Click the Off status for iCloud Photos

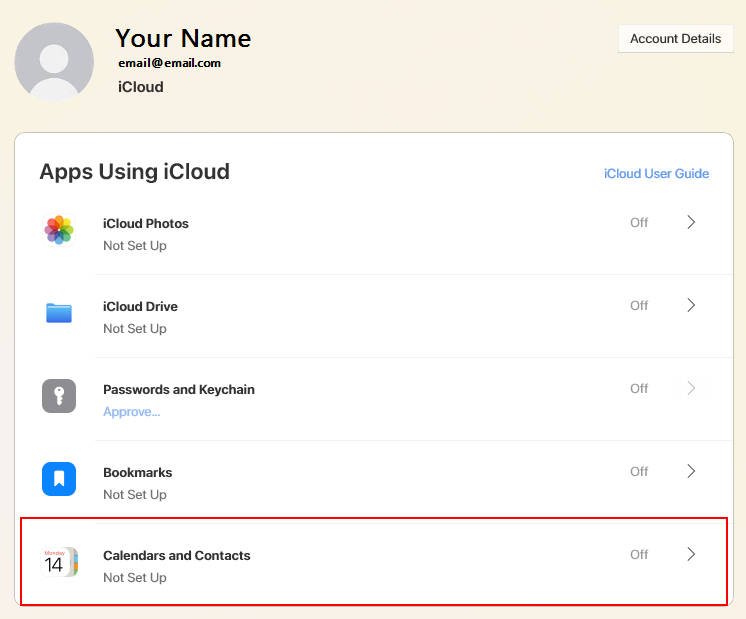click(639, 223)
